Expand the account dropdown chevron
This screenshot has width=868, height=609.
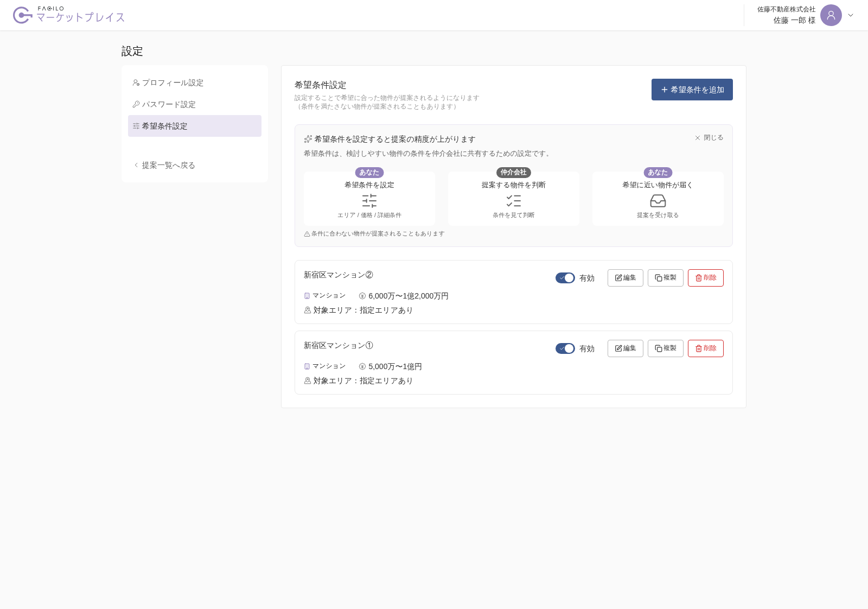point(851,15)
